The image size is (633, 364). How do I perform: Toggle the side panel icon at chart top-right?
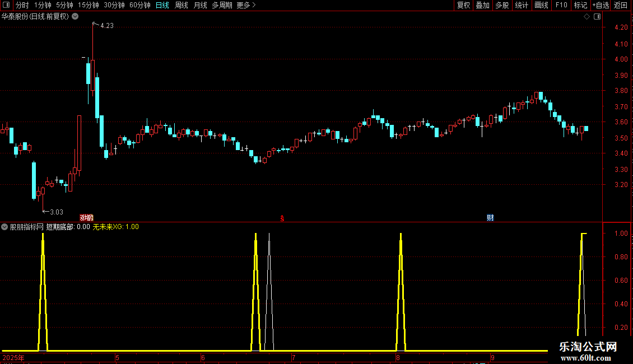click(597, 17)
